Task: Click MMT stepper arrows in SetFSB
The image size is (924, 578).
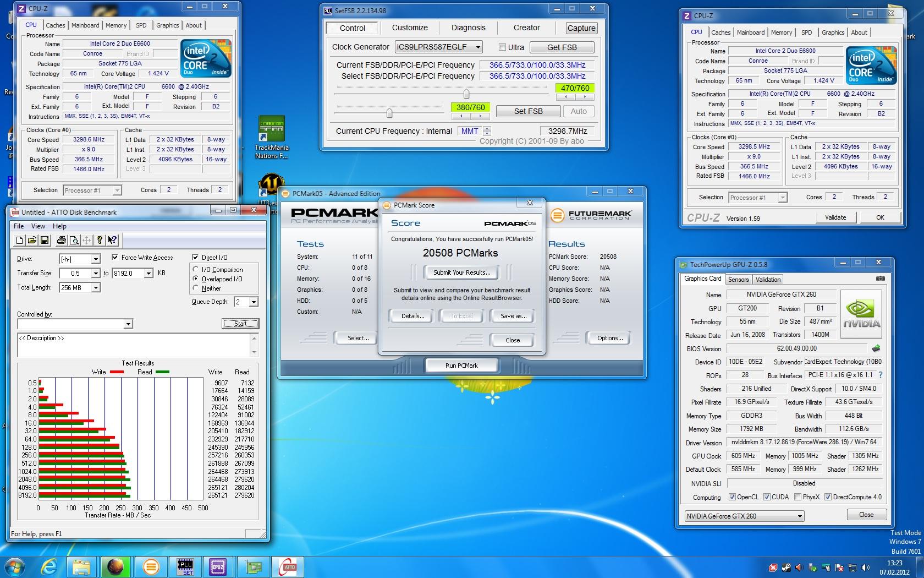Action: click(x=487, y=131)
